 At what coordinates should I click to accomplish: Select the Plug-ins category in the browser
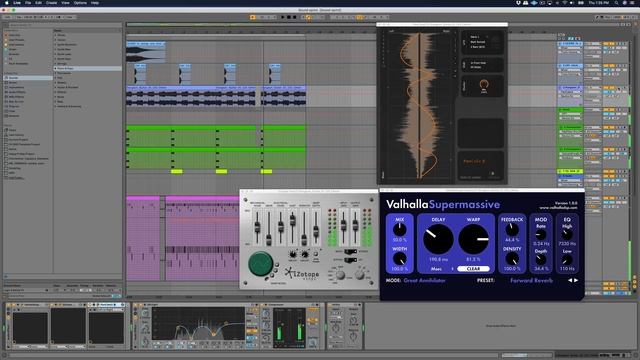click(x=14, y=106)
